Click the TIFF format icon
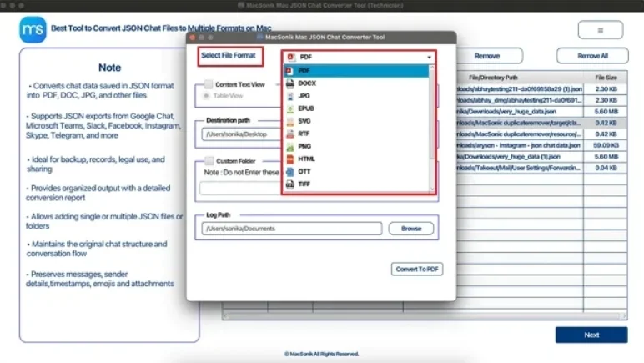Screen dimensions: 644x363 coord(290,184)
